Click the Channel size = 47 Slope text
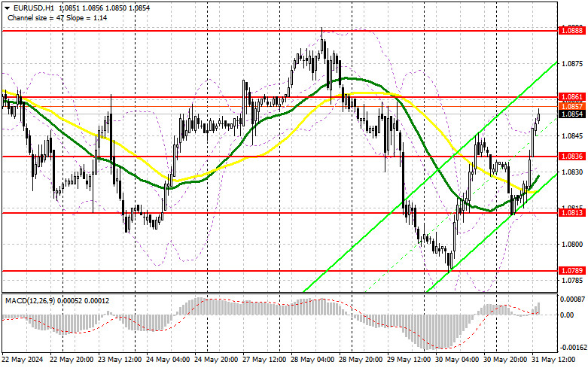588x368 pixels. pyautogui.click(x=57, y=17)
